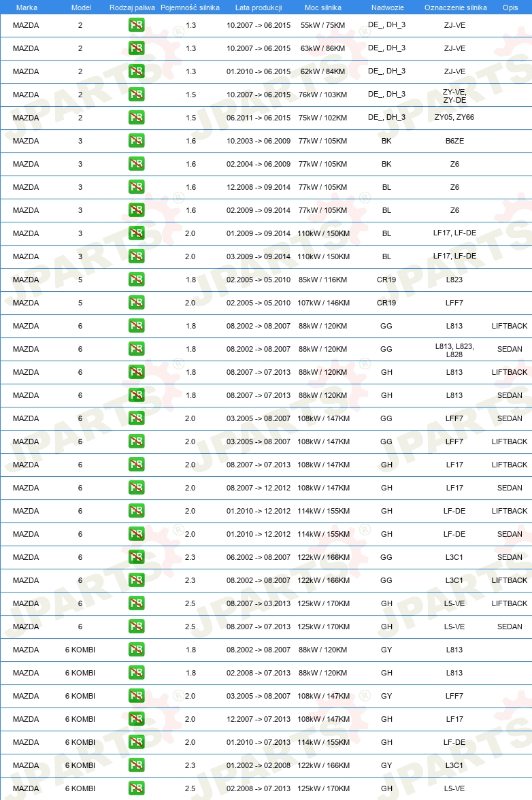This screenshot has width=532, height=800.
Task: Click 'L5-VE' engine code in 6 KOMBI row
Action: pos(454,788)
